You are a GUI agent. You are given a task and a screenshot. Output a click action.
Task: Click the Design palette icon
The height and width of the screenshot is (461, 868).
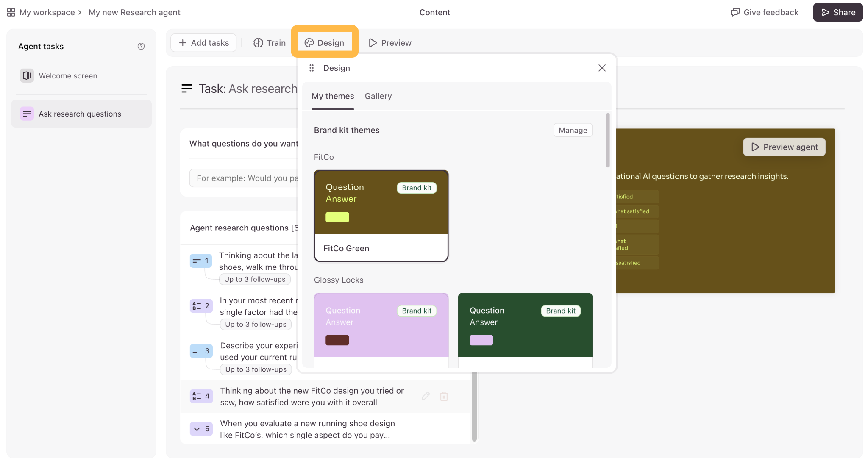click(x=309, y=43)
